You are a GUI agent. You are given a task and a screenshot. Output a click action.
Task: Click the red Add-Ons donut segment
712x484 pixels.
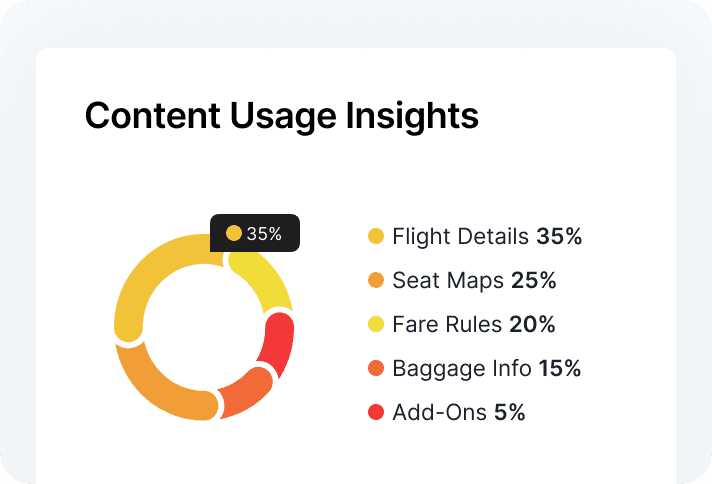(278, 343)
